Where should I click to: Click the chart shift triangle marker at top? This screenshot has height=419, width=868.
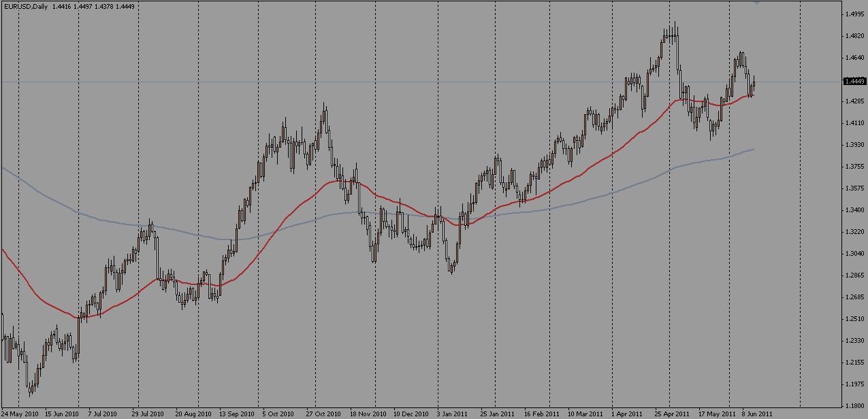(x=758, y=3)
